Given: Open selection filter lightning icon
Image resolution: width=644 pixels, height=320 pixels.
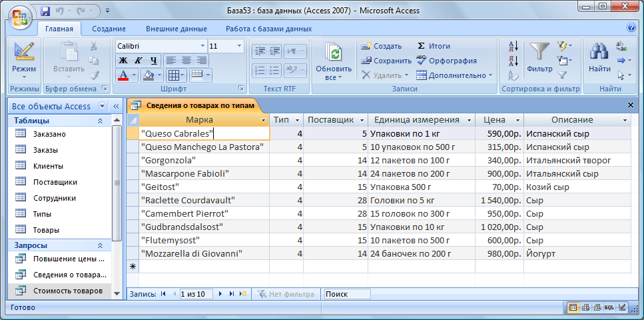Looking at the screenshot, I should (564, 45).
